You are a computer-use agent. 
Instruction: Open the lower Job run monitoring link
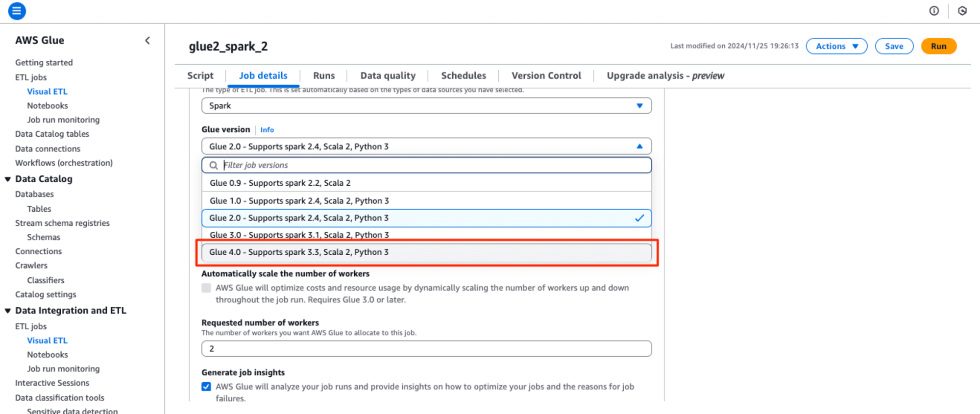point(63,369)
